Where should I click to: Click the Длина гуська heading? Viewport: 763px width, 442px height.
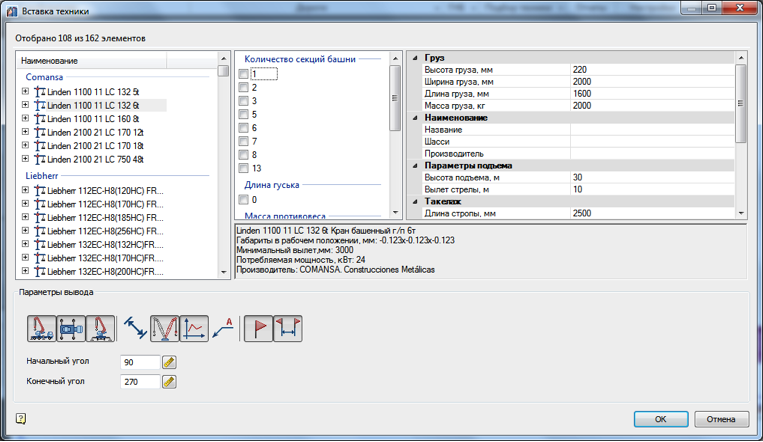272,185
